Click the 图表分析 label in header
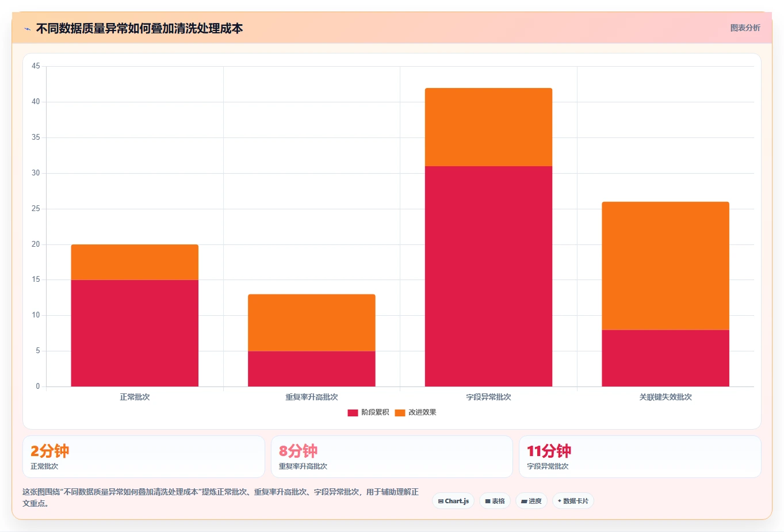 tap(745, 28)
